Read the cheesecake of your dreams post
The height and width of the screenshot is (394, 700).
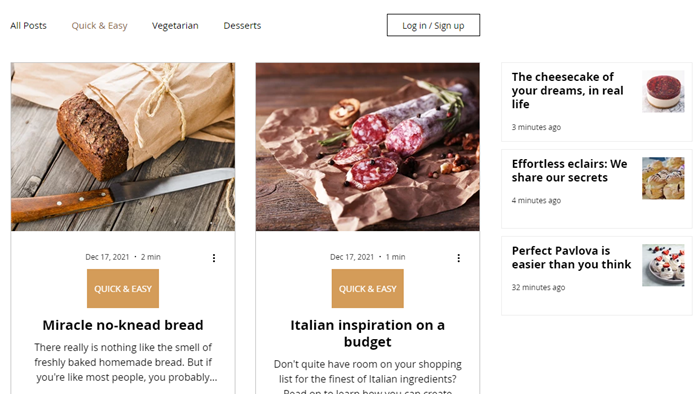(567, 91)
